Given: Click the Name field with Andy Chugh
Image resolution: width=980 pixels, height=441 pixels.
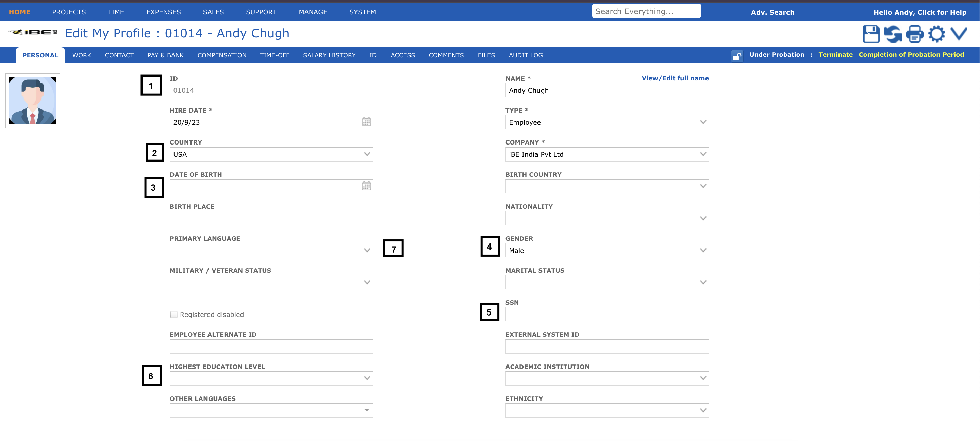Looking at the screenshot, I should coord(607,90).
